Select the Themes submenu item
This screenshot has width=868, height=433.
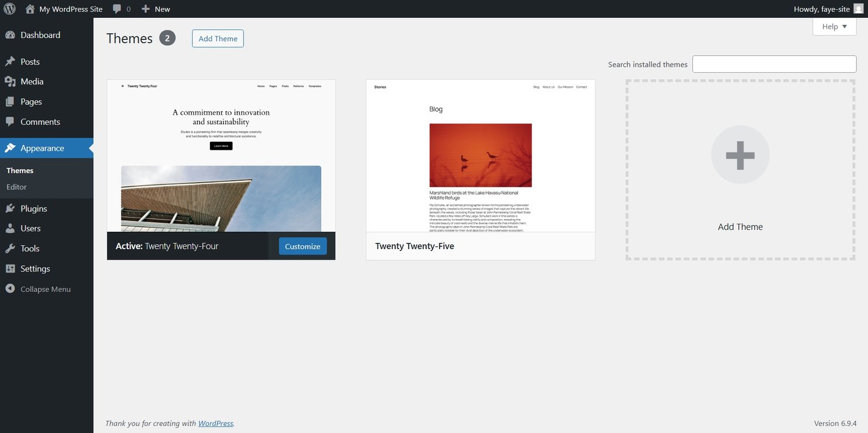click(x=20, y=171)
